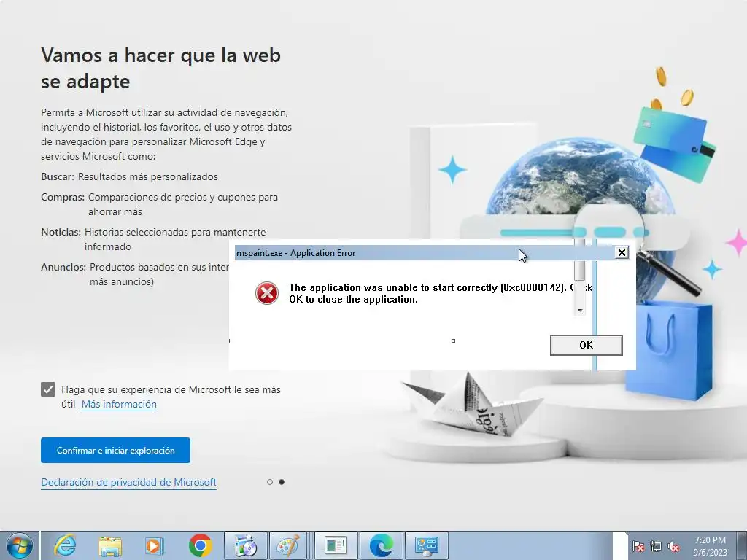
Task: Click the Noticias: Historias seleccionadas line
Action: tap(153, 239)
